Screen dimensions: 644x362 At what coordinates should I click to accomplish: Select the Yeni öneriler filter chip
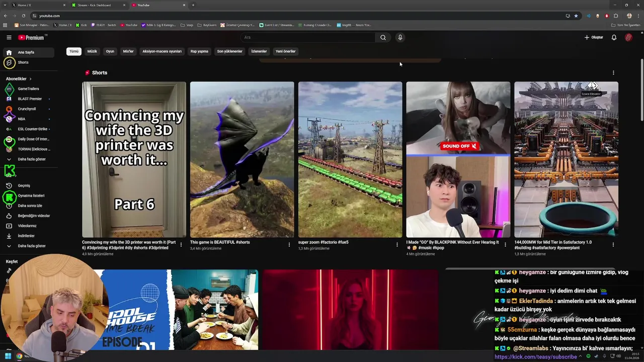286,51
